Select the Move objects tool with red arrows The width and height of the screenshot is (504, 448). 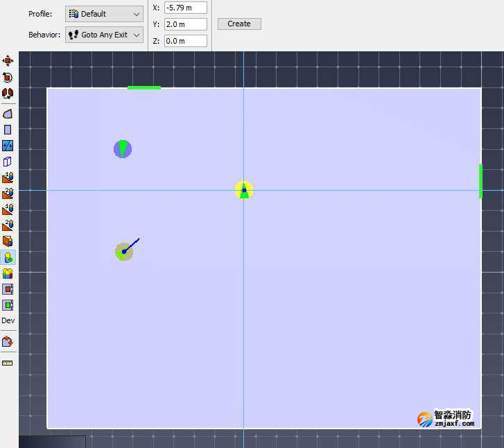tap(8, 61)
